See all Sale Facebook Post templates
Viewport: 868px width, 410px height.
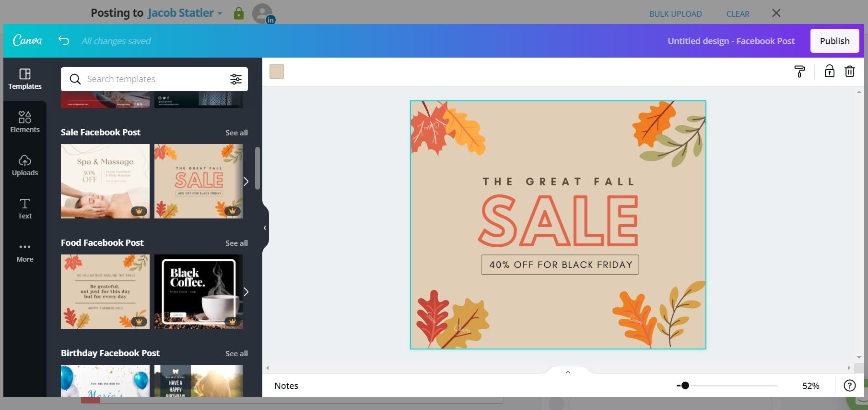[236, 133]
